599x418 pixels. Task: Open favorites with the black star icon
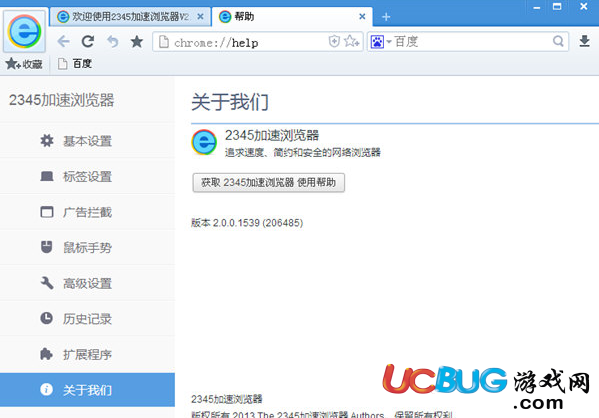coord(137,41)
